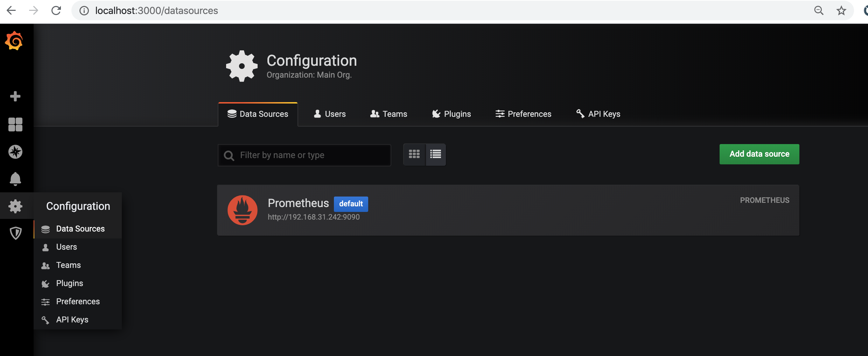The height and width of the screenshot is (356, 868).
Task: Go back with the browser back arrow
Action: [11, 10]
